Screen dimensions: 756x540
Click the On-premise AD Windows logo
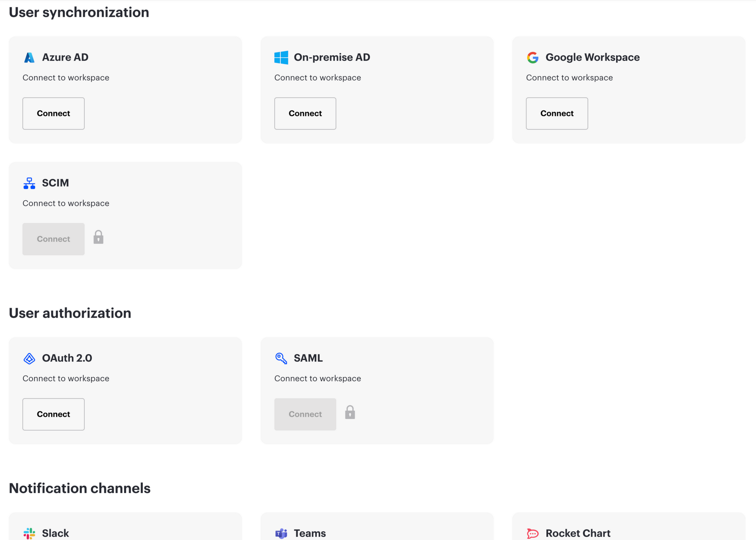281,58
